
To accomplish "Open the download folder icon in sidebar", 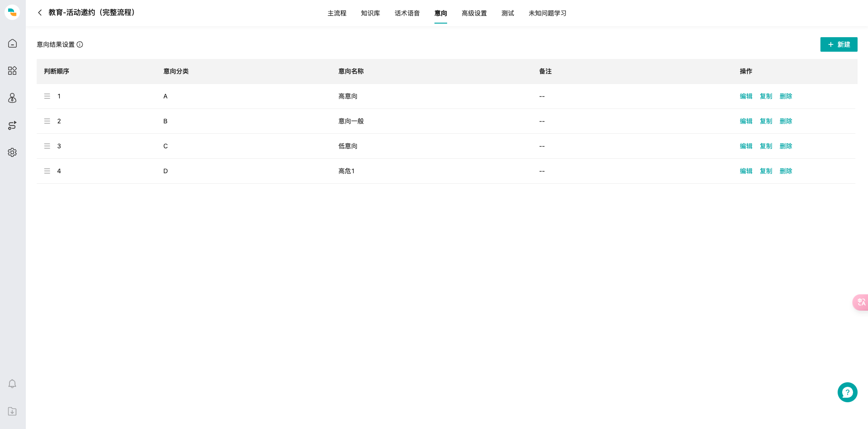I will (x=12, y=411).
